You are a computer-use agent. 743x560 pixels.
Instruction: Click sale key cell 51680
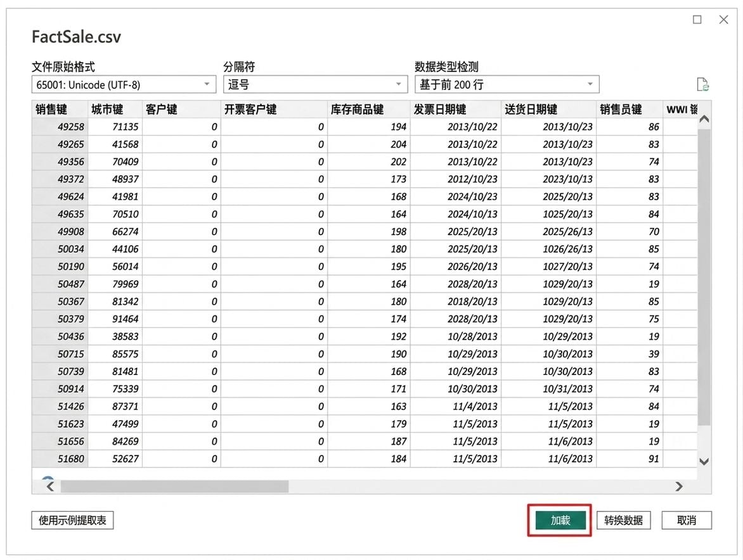pyautogui.click(x=60, y=459)
